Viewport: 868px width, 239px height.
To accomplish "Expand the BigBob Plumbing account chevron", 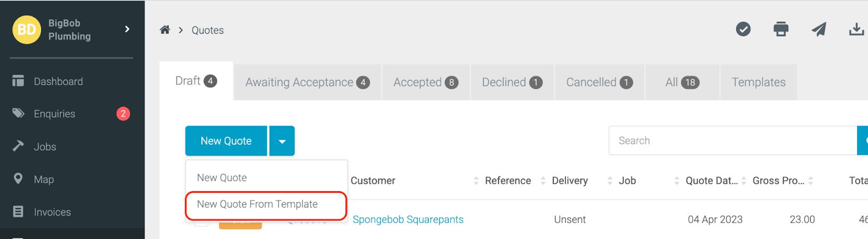I will point(127,29).
